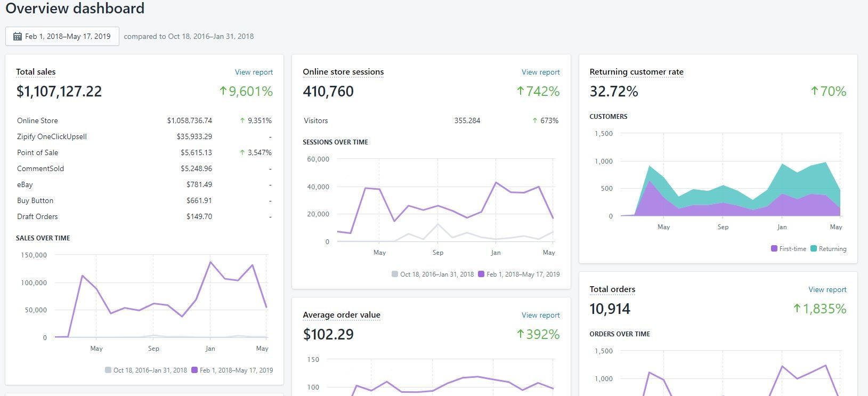Click the purple First-time legend swatch
Viewport: 868px width, 396px height.
[774, 249]
